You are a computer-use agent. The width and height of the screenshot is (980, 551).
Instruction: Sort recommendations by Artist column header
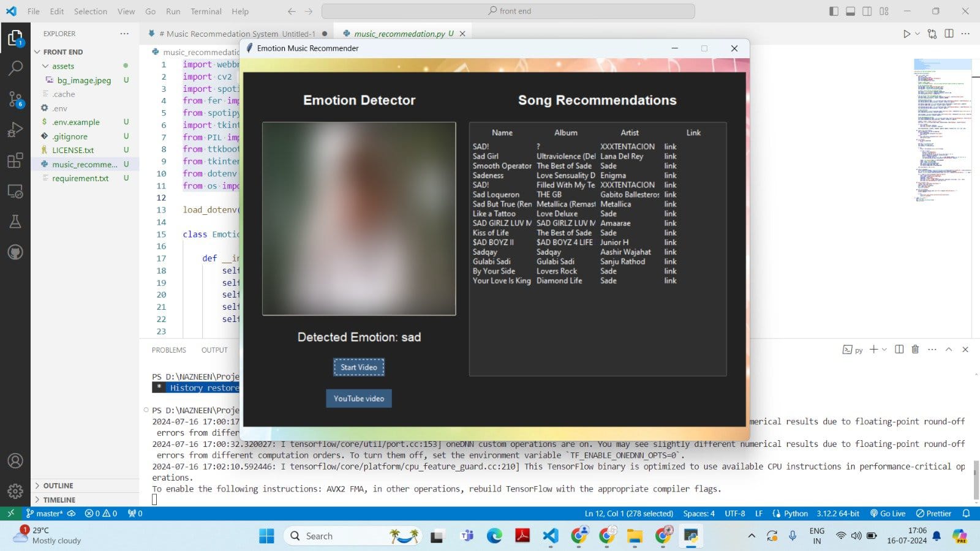[630, 133]
